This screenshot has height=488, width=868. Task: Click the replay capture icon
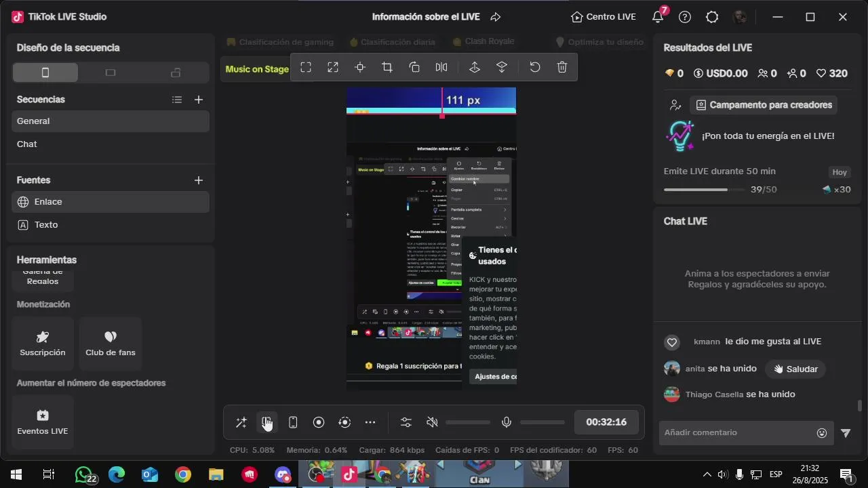tap(344, 422)
